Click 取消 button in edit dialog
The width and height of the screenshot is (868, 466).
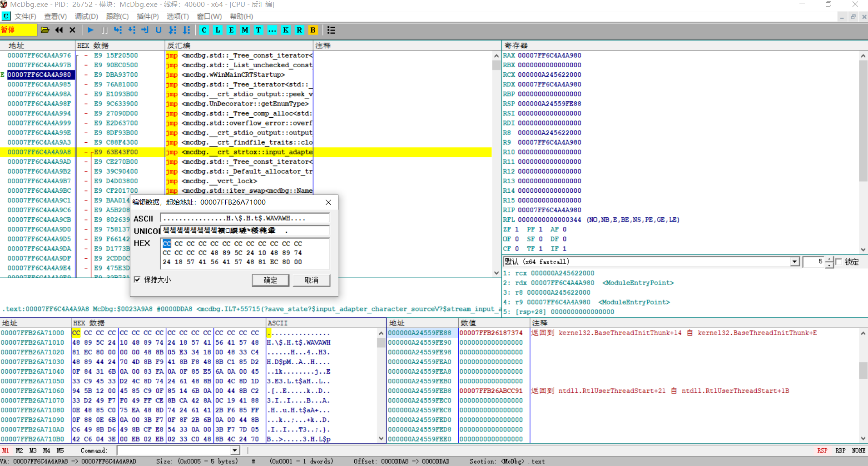pyautogui.click(x=311, y=280)
